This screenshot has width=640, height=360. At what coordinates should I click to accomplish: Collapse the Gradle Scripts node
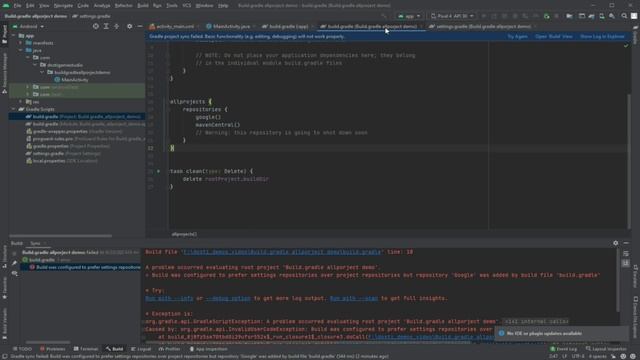13,109
